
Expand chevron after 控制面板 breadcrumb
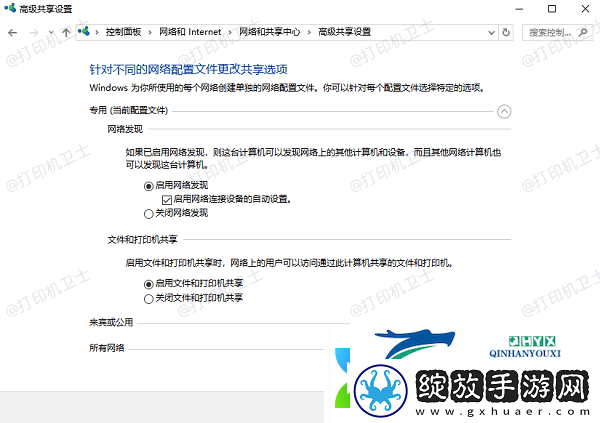[150, 33]
